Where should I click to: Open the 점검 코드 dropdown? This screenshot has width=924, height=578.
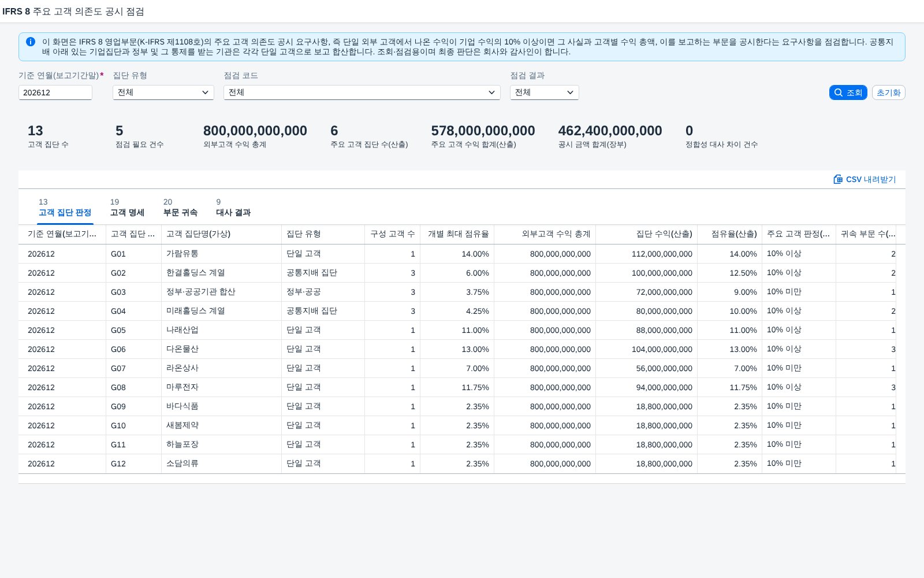[x=362, y=92]
